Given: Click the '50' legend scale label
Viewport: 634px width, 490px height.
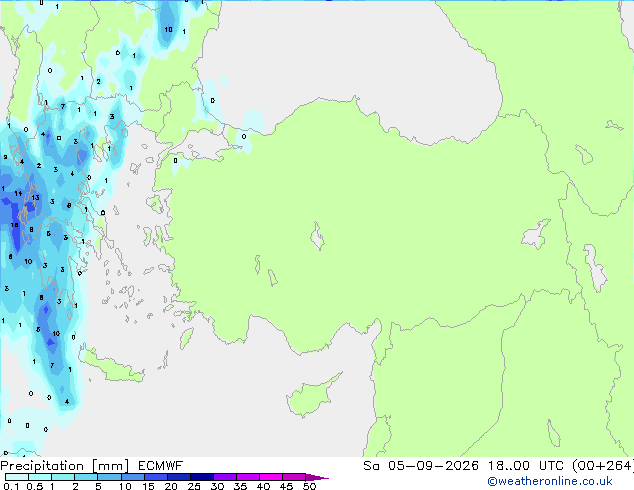Looking at the screenshot, I should click(309, 486).
